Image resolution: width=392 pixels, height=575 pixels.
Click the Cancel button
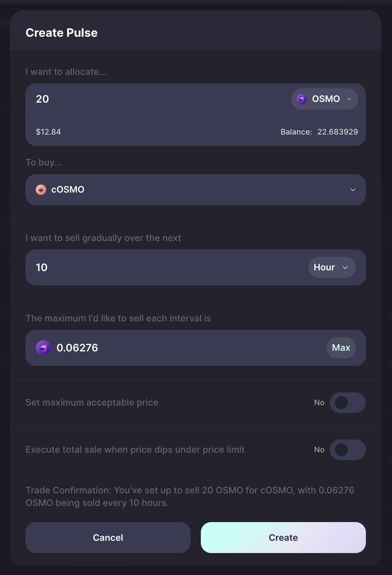[108, 538]
